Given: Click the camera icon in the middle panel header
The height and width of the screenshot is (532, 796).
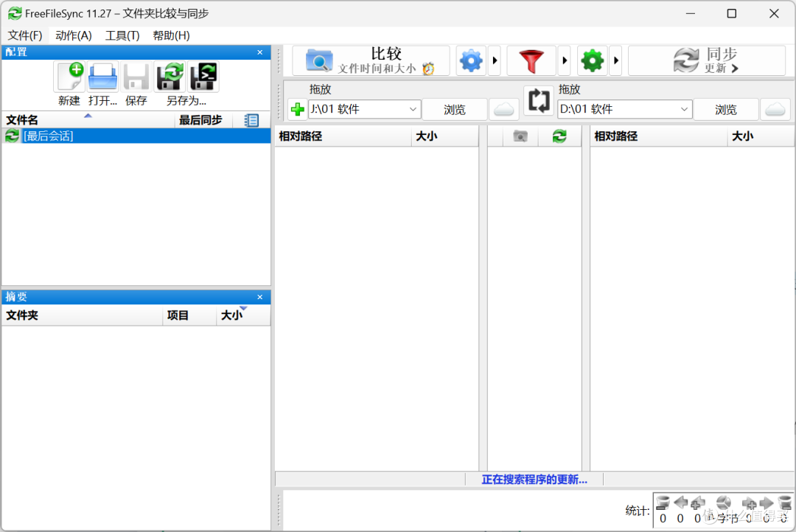Looking at the screenshot, I should (x=521, y=136).
